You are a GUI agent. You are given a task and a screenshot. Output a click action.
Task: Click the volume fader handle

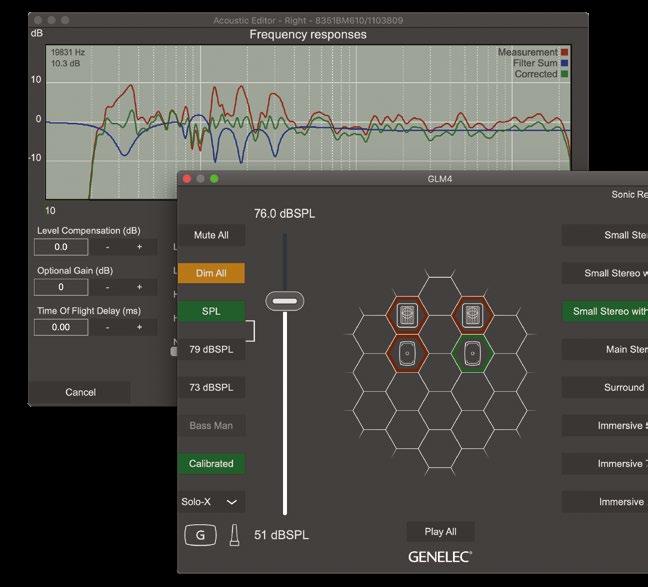285,301
